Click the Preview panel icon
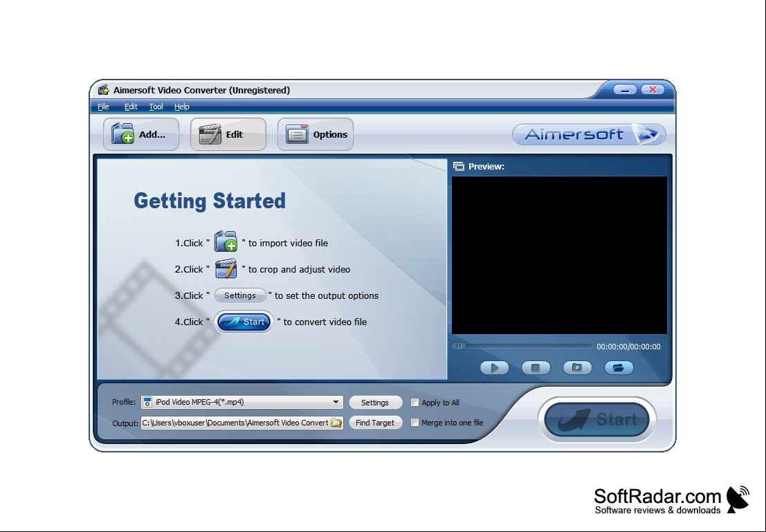Viewport: 766px width, 532px height. [x=459, y=167]
